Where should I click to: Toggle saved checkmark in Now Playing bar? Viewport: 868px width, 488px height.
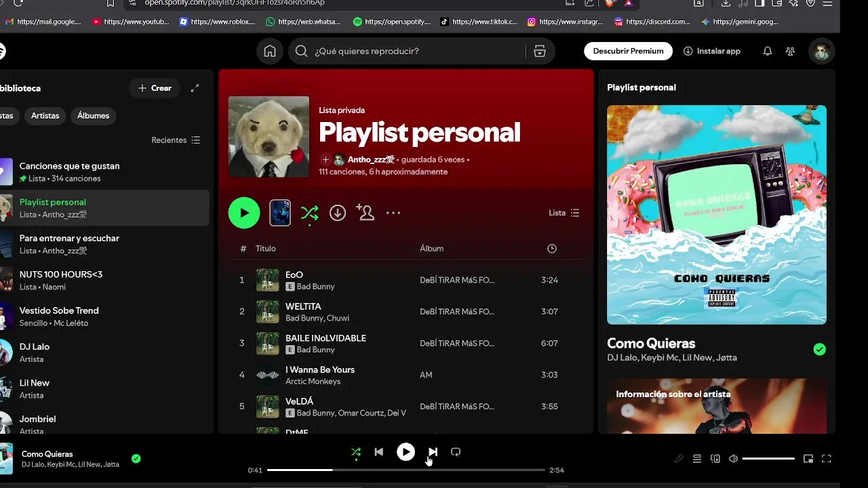click(136, 459)
